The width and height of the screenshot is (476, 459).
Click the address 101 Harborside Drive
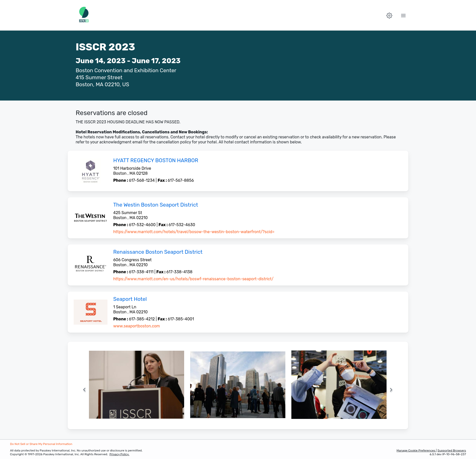[132, 168]
